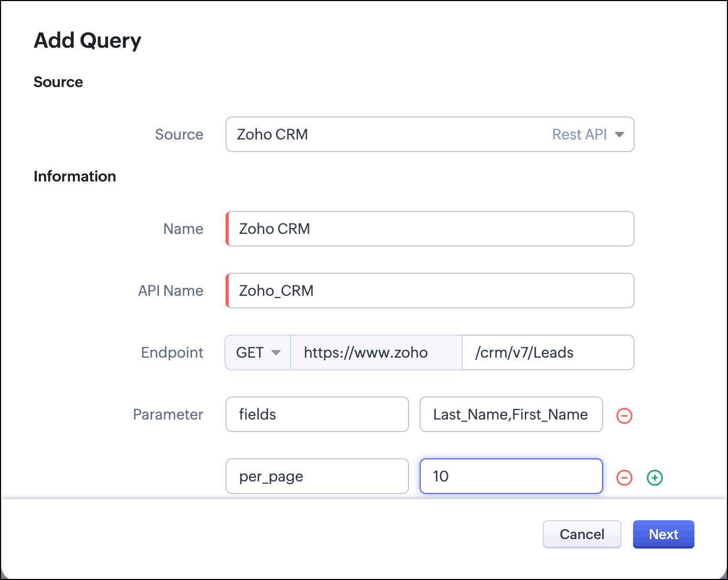Click the Name input field
The image size is (728, 580).
click(x=430, y=229)
